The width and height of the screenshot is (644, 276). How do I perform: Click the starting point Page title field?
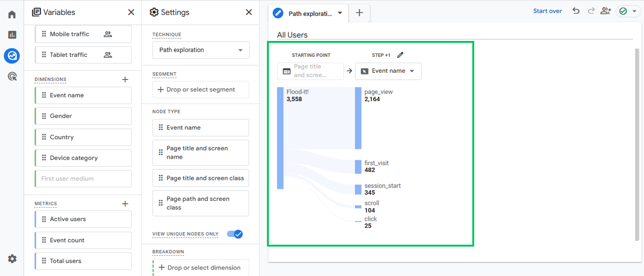(310, 71)
